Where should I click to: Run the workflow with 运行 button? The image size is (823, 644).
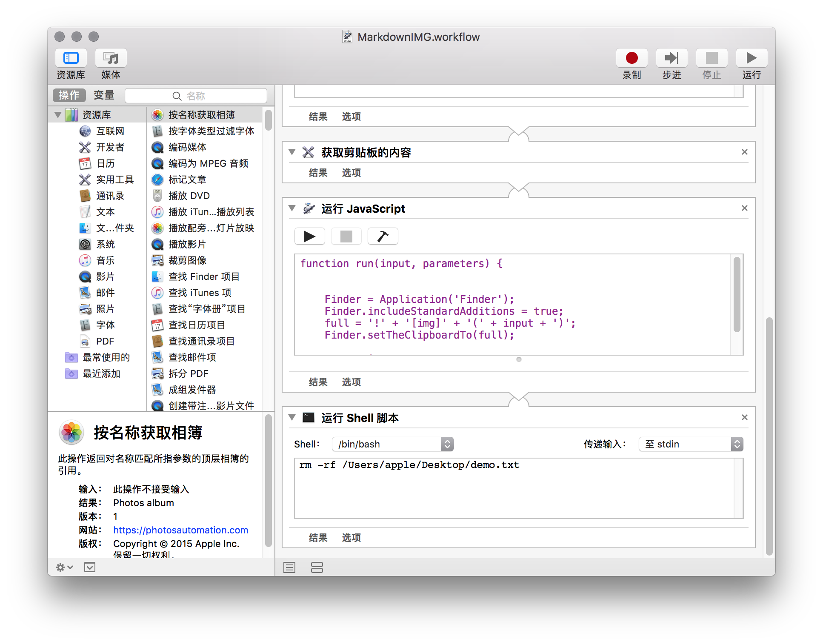click(751, 58)
